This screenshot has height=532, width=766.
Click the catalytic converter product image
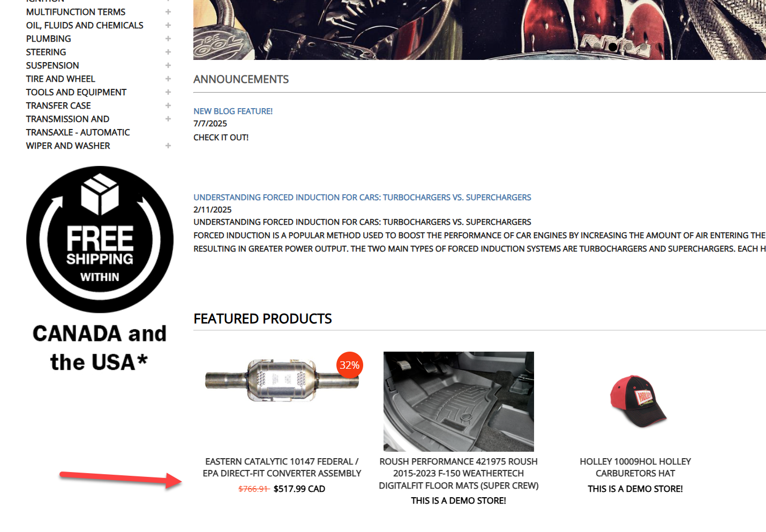pos(282,381)
